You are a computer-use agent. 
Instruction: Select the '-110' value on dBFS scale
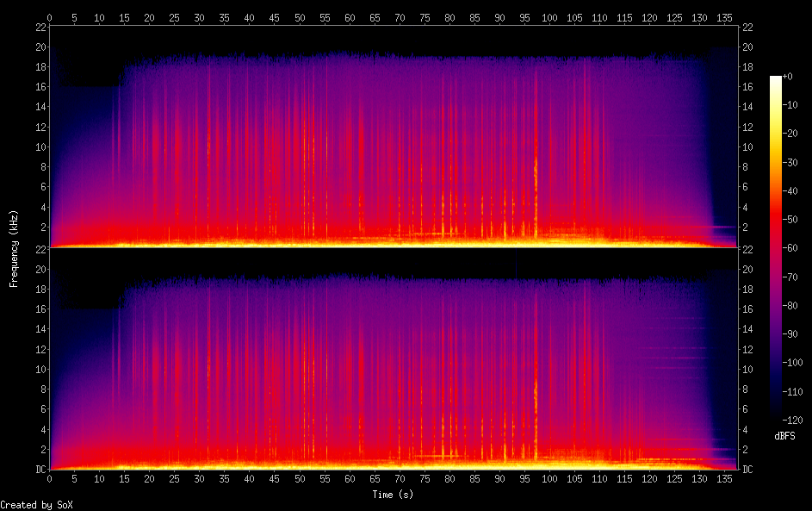[x=793, y=391]
